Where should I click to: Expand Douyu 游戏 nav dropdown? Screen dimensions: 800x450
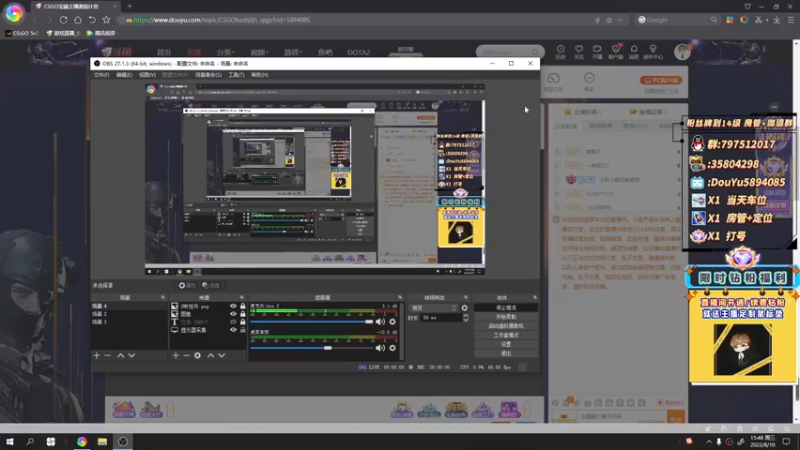(x=292, y=52)
